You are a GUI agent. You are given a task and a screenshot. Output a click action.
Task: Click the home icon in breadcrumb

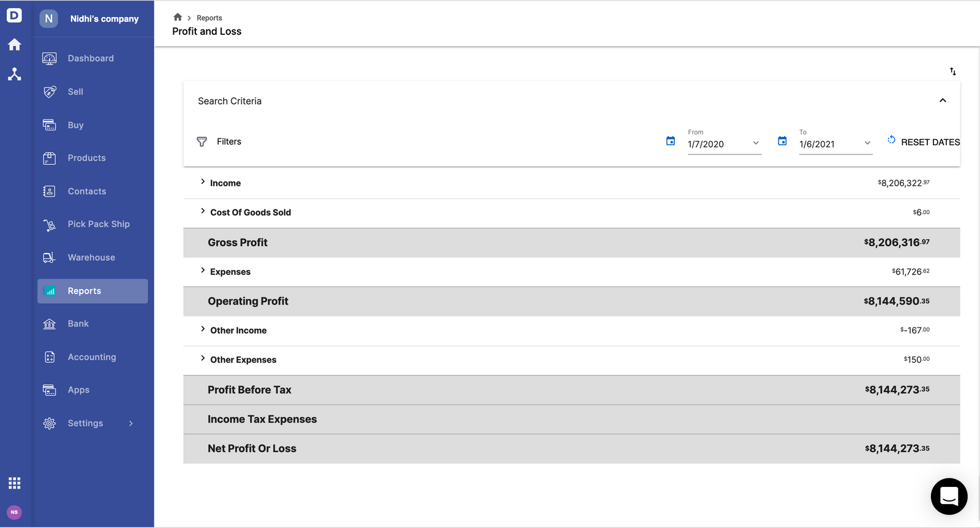[178, 17]
